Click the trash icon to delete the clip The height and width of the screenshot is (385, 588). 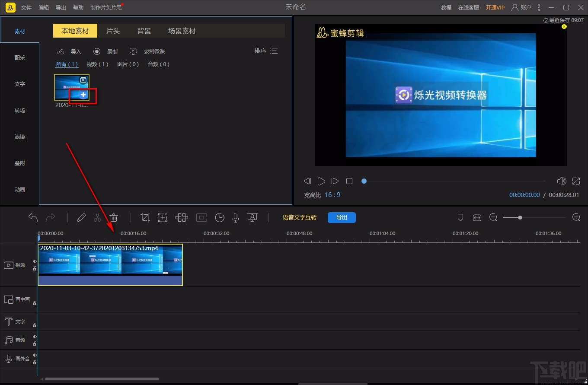tap(113, 218)
